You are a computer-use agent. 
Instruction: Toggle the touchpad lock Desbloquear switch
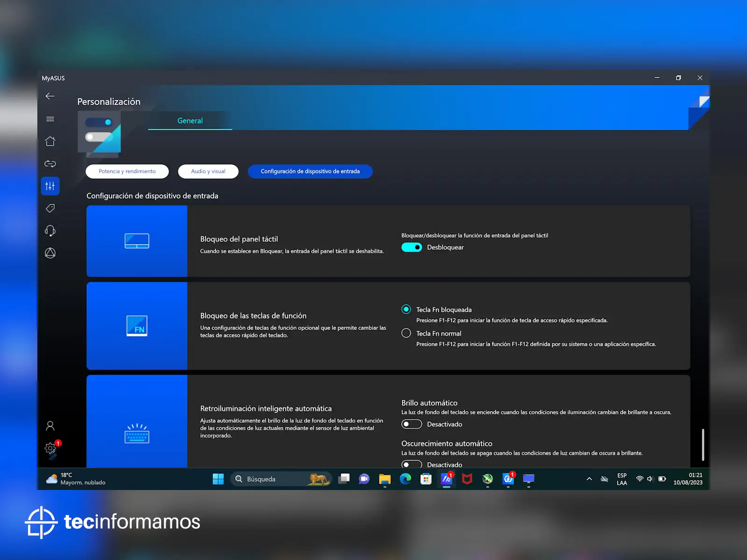(x=411, y=247)
